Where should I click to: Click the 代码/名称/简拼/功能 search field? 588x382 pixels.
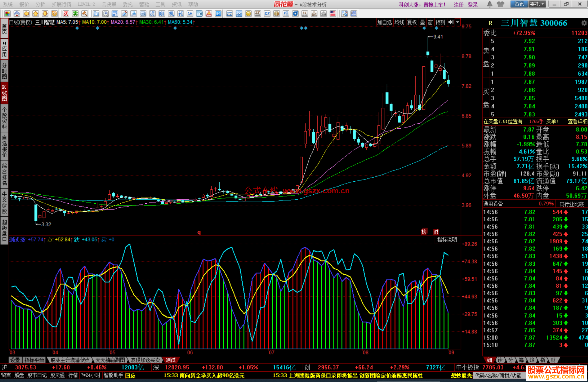(498, 375)
